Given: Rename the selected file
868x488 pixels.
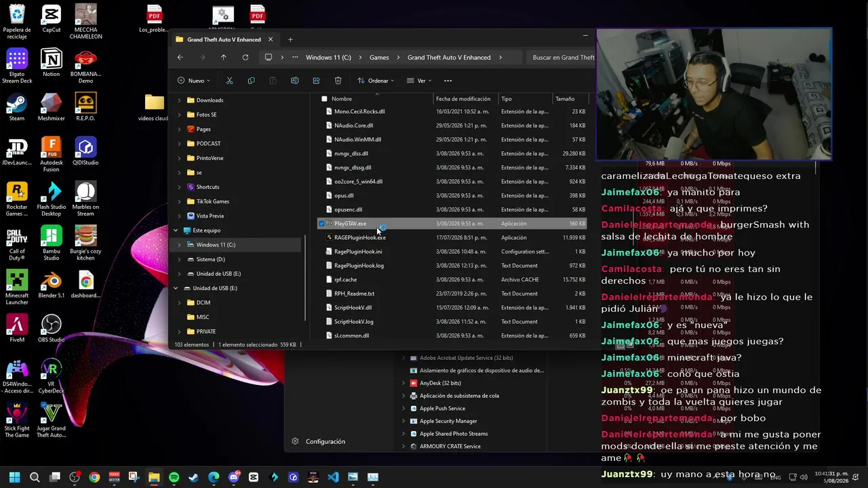Looking at the screenshot, I should 294,81.
